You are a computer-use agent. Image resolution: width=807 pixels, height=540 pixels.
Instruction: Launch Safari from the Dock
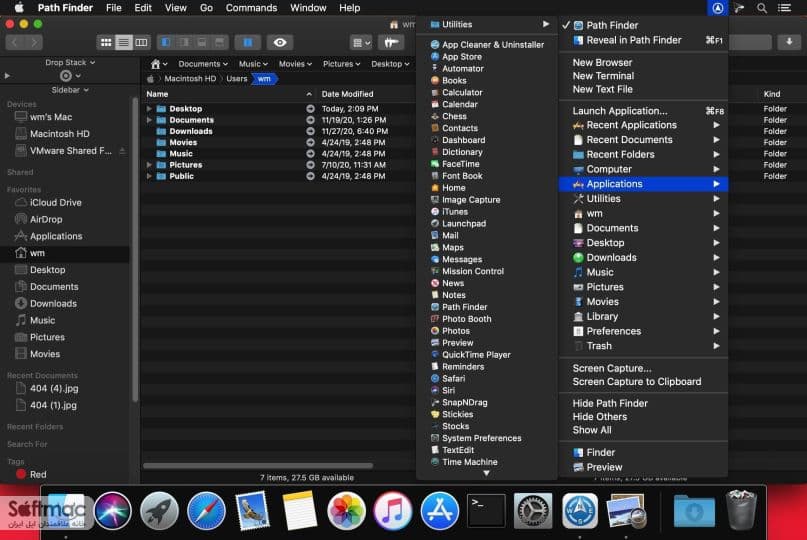pyautogui.click(x=206, y=511)
